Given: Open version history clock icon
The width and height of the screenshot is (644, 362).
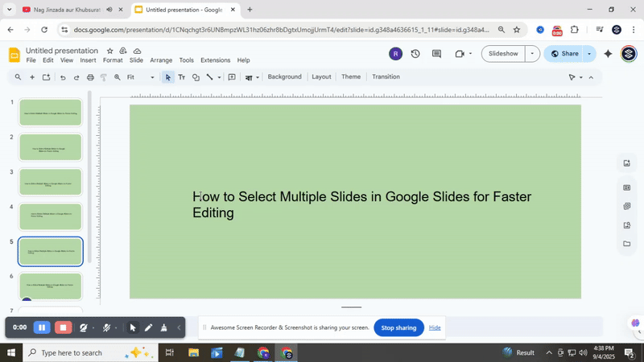Looking at the screenshot, I should coord(415,54).
